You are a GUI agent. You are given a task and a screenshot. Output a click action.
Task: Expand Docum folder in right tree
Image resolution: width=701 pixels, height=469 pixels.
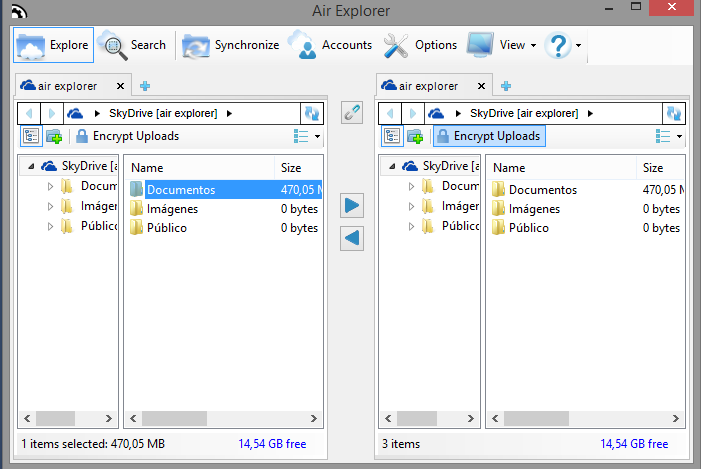click(x=411, y=186)
